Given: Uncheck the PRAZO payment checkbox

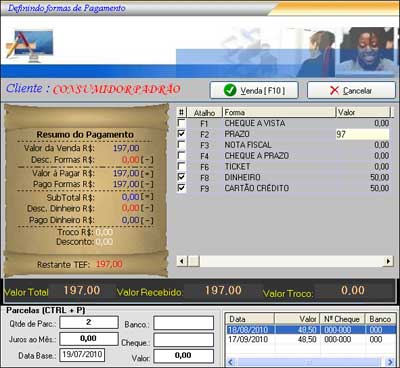Looking at the screenshot, I should pyautogui.click(x=181, y=134).
